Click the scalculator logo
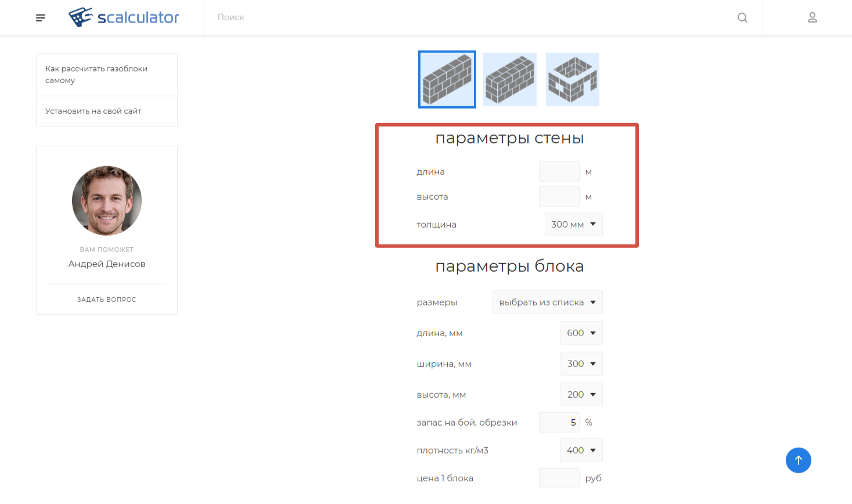Screen dimensions: 852x504 pos(124,17)
